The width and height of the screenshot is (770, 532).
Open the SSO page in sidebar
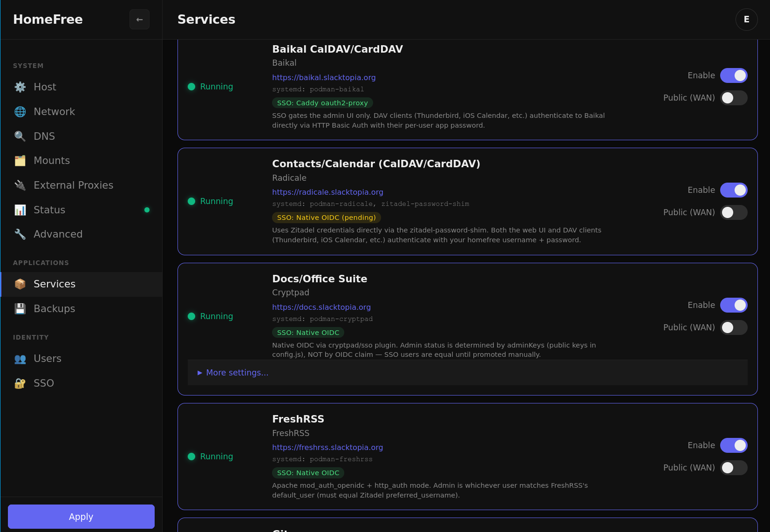coord(82,383)
